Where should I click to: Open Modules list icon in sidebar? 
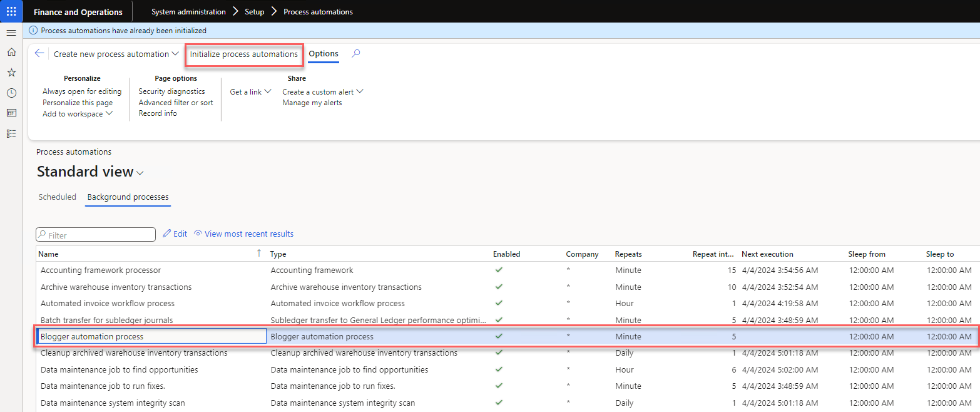tap(11, 133)
